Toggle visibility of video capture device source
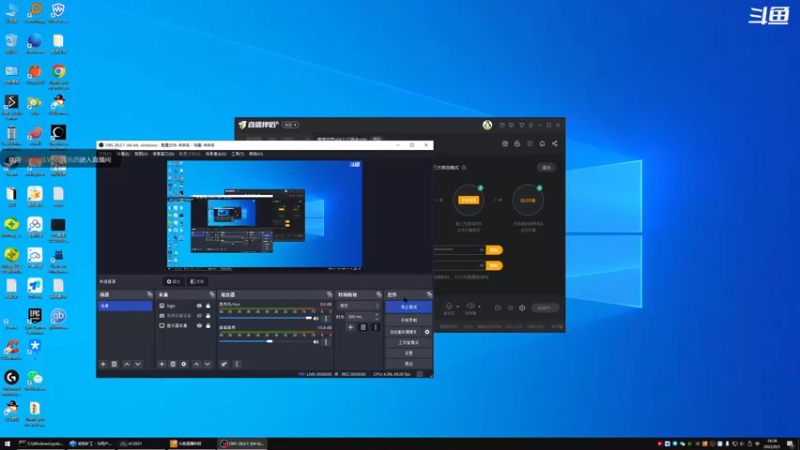This screenshot has width=800, height=450. tap(199, 316)
